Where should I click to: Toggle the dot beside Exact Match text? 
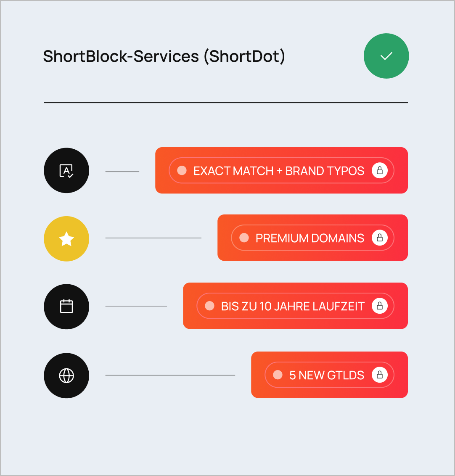coord(182,170)
